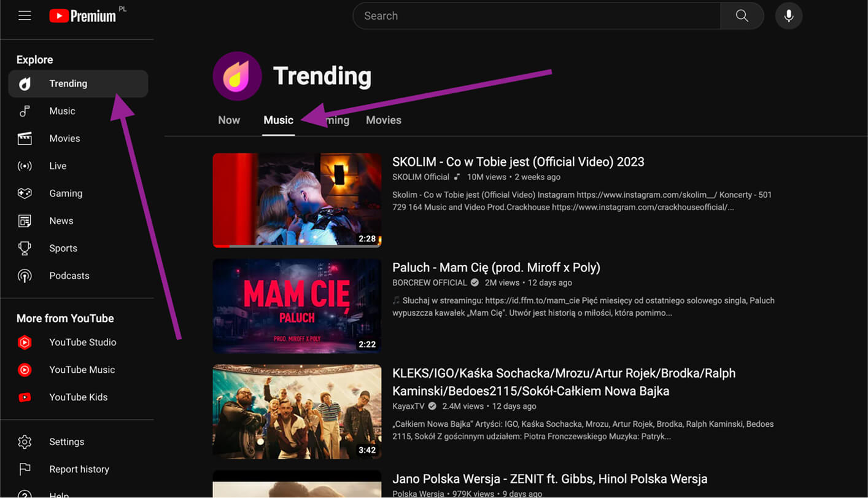
Task: Click the '2.4M views' text under KayaxTV
Action: tap(463, 407)
